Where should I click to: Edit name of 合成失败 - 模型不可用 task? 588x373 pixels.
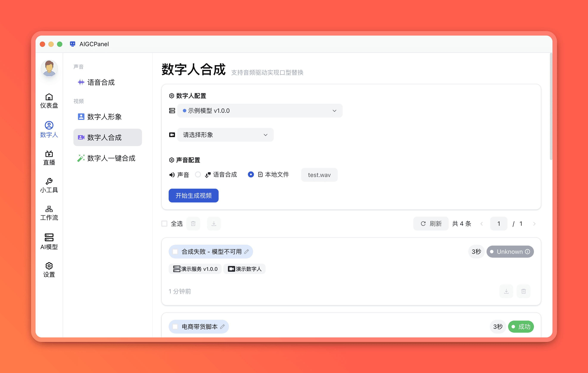[247, 252]
